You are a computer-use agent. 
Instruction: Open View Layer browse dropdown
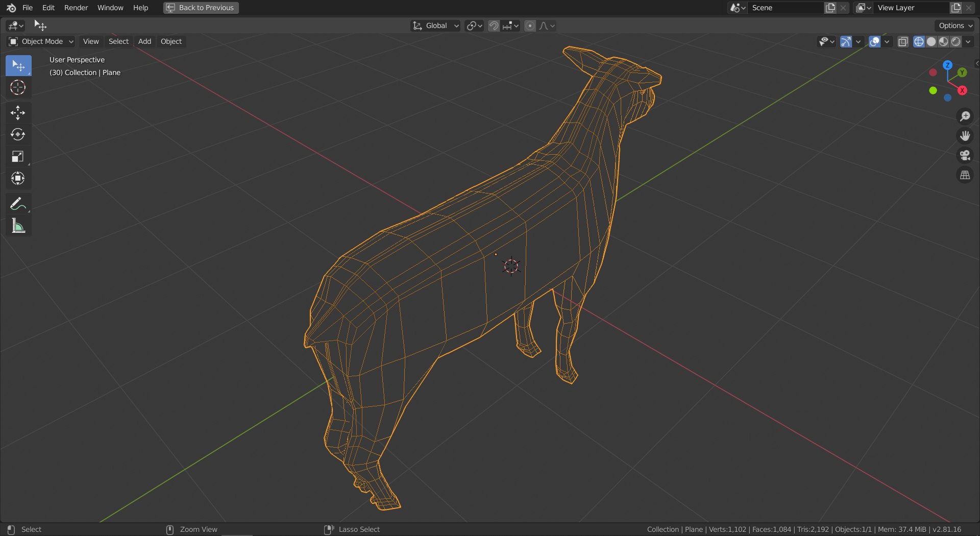863,8
